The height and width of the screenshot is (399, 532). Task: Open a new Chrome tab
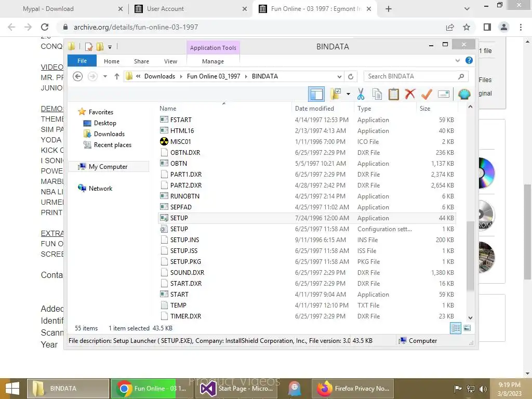coord(389,9)
